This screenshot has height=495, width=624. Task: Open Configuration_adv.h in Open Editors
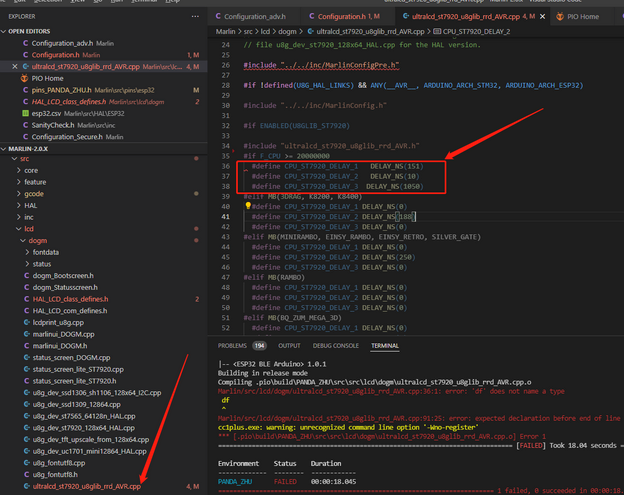62,43
